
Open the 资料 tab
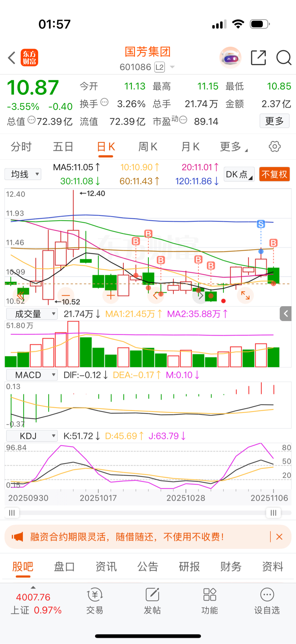tap(272, 566)
